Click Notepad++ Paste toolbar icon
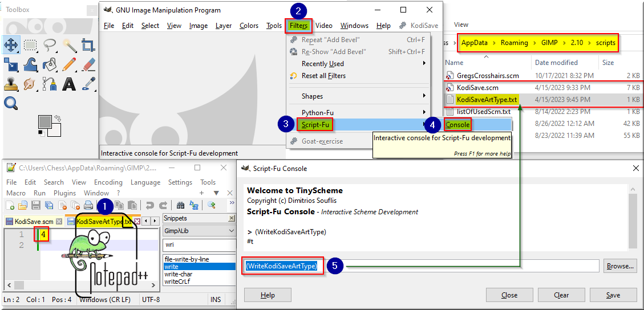Image resolution: width=644 pixels, height=310 pixels. pos(132,206)
